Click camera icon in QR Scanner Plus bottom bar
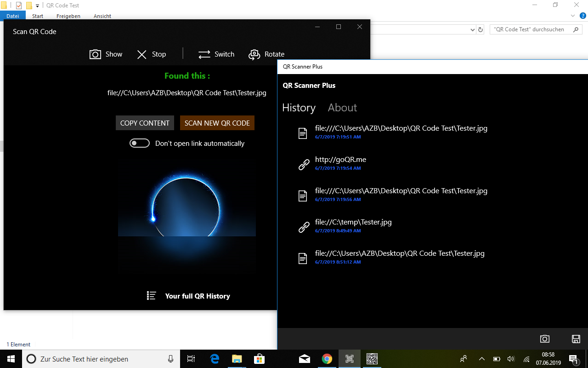The width and height of the screenshot is (588, 368). point(545,339)
